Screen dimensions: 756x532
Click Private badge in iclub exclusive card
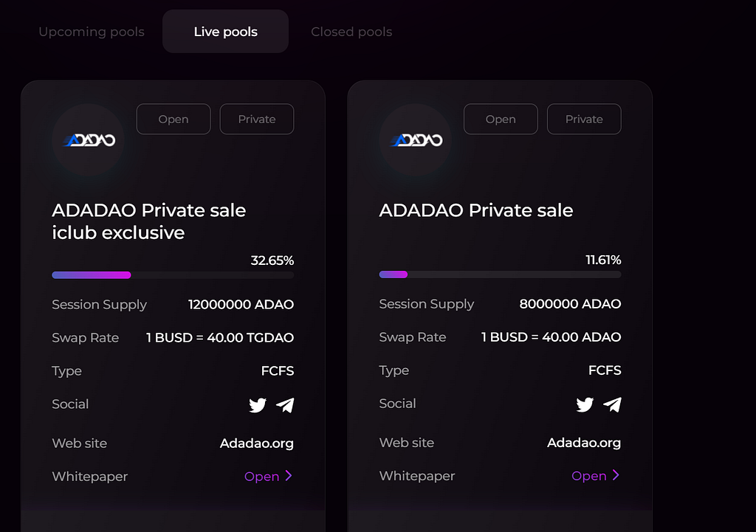pyautogui.click(x=257, y=119)
